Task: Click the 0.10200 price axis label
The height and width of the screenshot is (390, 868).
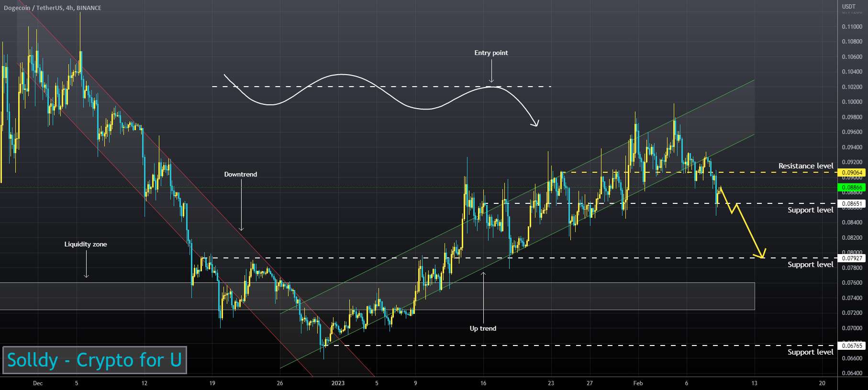Action: click(x=852, y=87)
